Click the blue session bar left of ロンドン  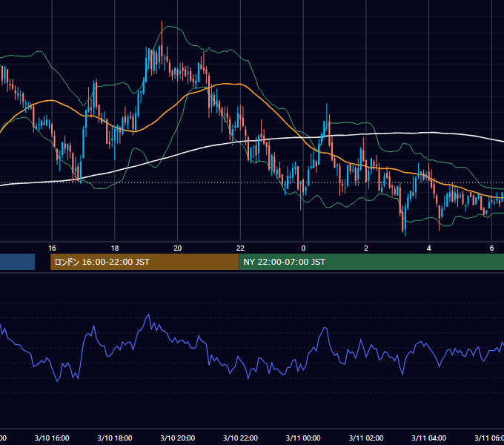17,262
